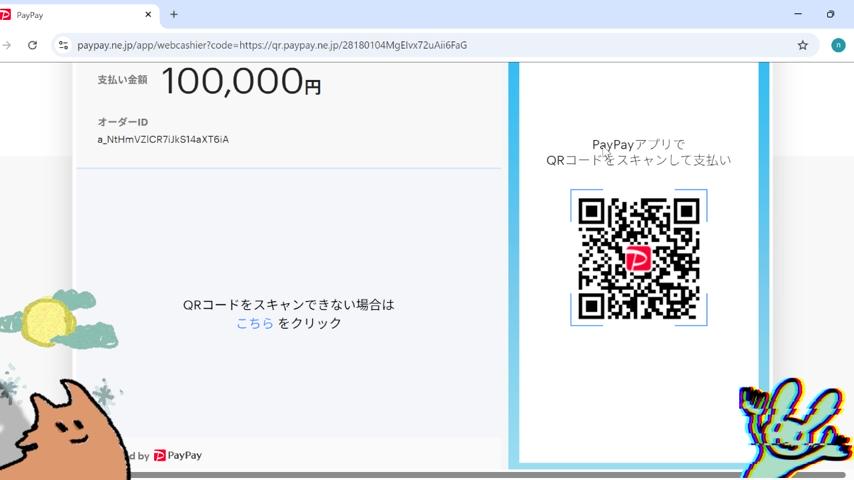The height and width of the screenshot is (480, 854).
Task: Close the PayPay tab
Action: tap(148, 15)
